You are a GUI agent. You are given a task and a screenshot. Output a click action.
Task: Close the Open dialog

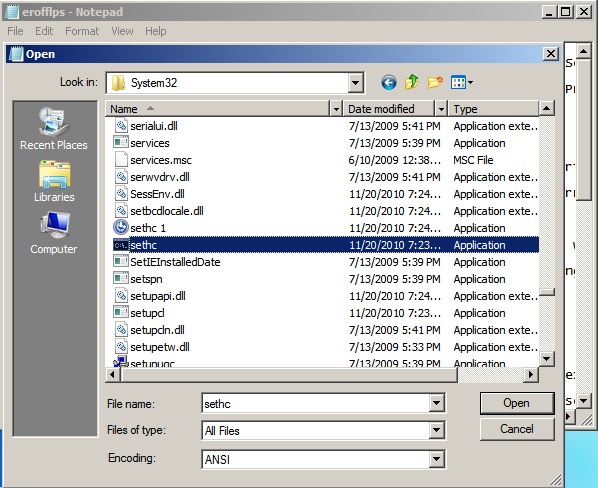click(551, 54)
